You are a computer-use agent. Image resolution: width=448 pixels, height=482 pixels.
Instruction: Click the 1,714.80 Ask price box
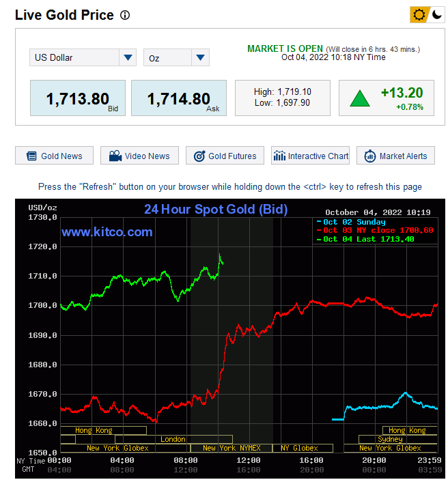coord(179,98)
